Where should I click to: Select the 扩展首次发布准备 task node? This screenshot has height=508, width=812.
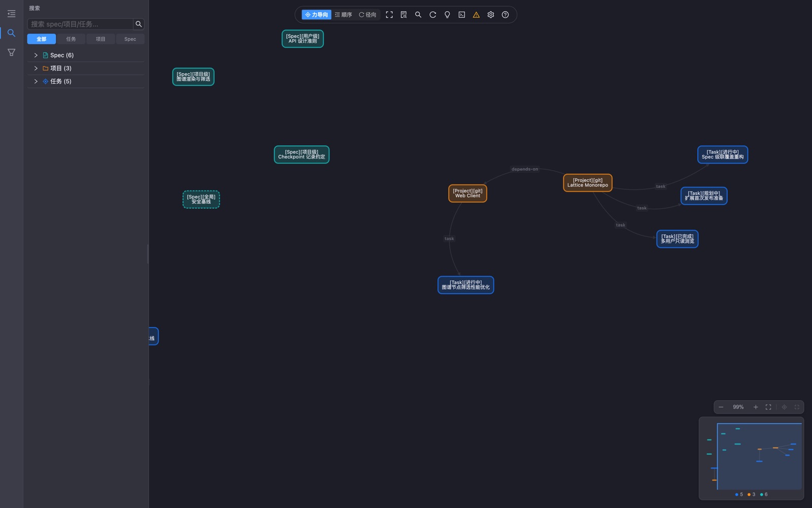pos(704,196)
